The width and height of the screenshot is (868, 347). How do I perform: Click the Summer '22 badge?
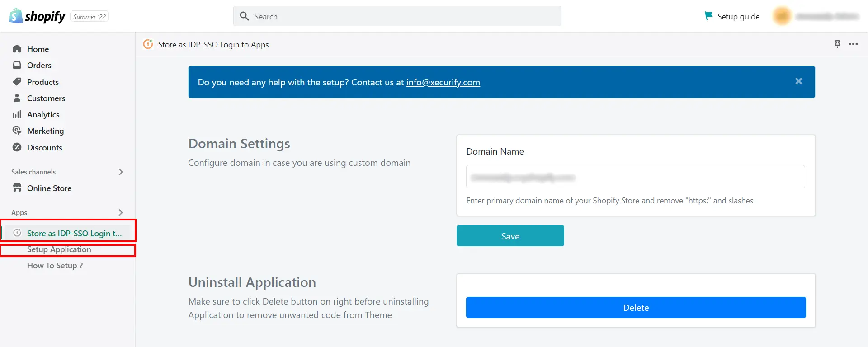tap(90, 17)
